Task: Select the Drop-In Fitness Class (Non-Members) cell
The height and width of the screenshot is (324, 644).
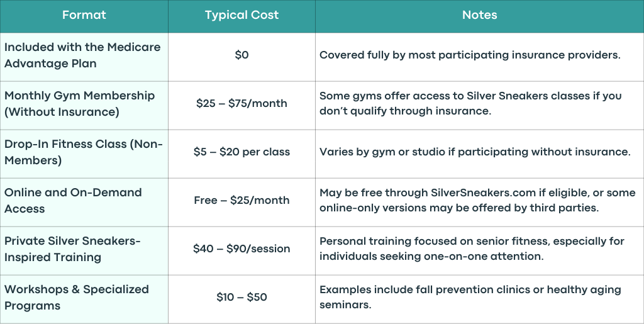Action: 84,154
